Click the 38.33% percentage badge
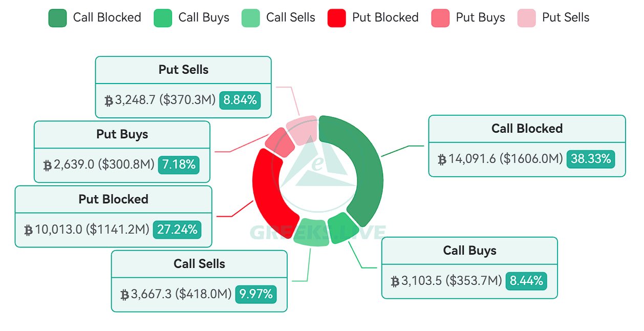 click(591, 159)
